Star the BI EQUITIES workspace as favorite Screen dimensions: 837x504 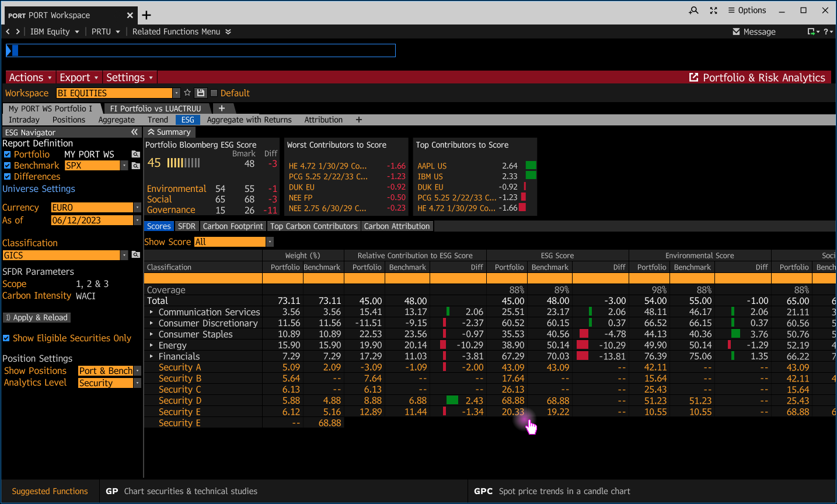pyautogui.click(x=187, y=93)
